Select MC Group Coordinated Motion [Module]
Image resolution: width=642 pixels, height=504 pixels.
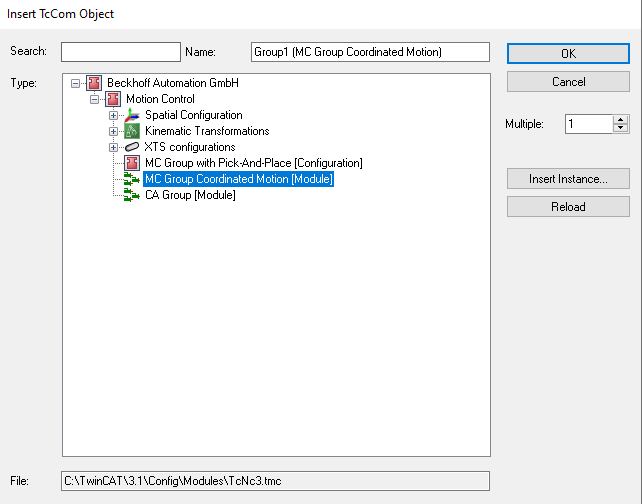point(239,179)
